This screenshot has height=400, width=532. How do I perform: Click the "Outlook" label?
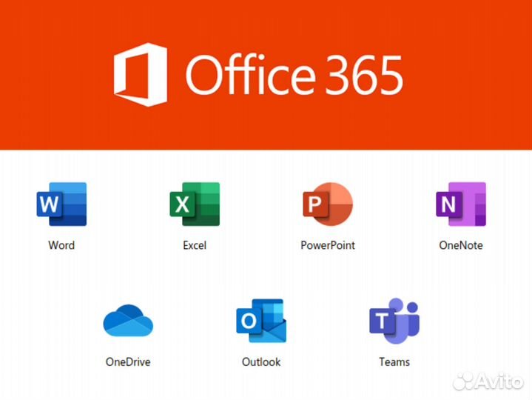(x=261, y=361)
